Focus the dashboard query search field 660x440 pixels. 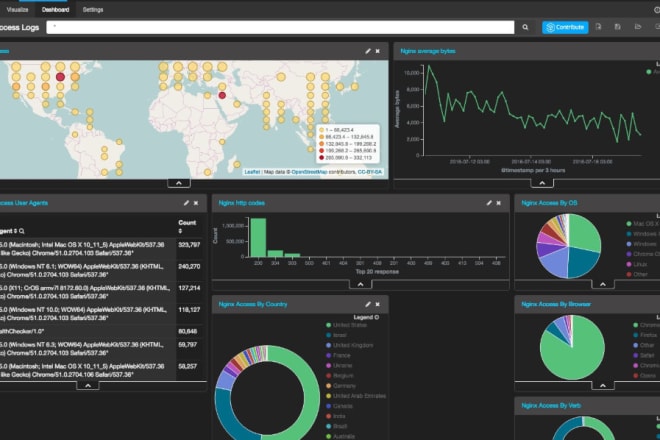[x=280, y=27]
